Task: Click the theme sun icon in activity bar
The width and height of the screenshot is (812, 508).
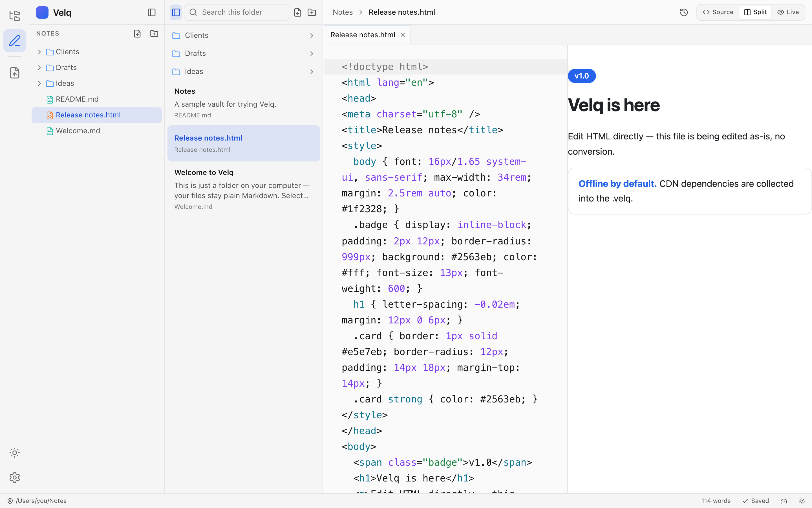Action: point(14,453)
